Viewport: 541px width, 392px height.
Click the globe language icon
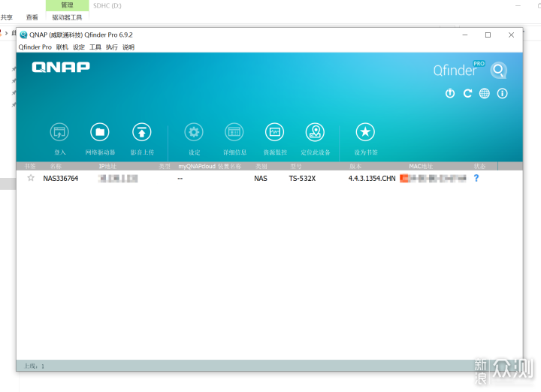pos(485,93)
